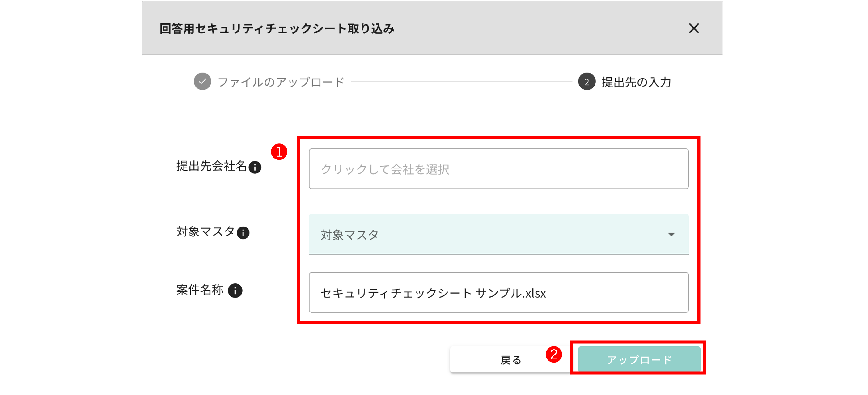Image resolution: width=868 pixels, height=395 pixels.
Task: Click the 戻る button
Action: point(510,360)
